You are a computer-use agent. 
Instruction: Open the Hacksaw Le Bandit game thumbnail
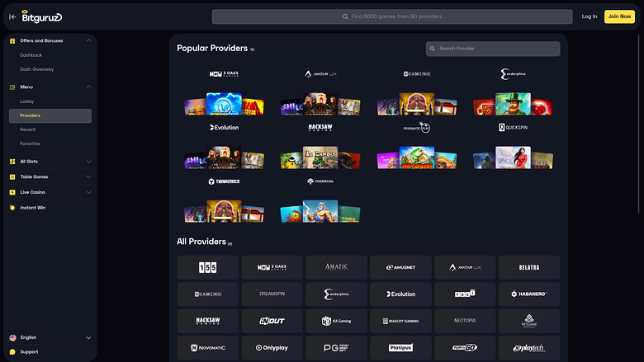point(320,157)
